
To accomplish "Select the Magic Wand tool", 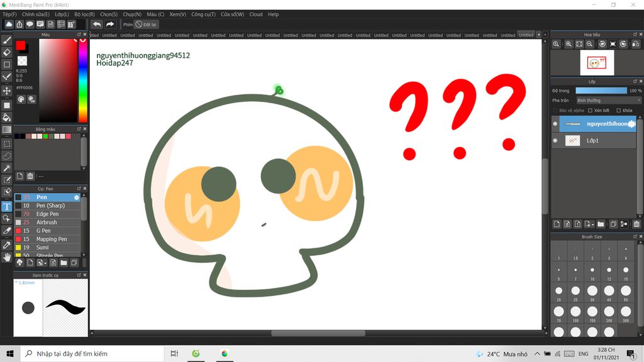I will 6,168.
